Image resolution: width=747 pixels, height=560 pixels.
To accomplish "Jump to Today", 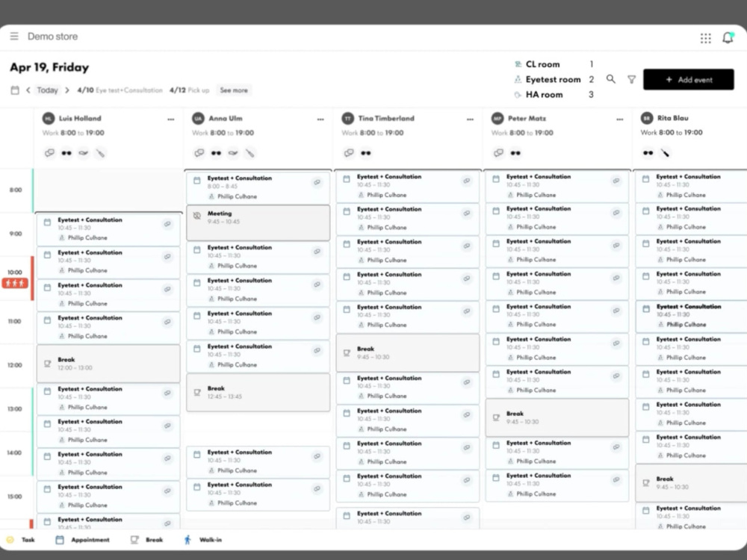I will (x=47, y=90).
